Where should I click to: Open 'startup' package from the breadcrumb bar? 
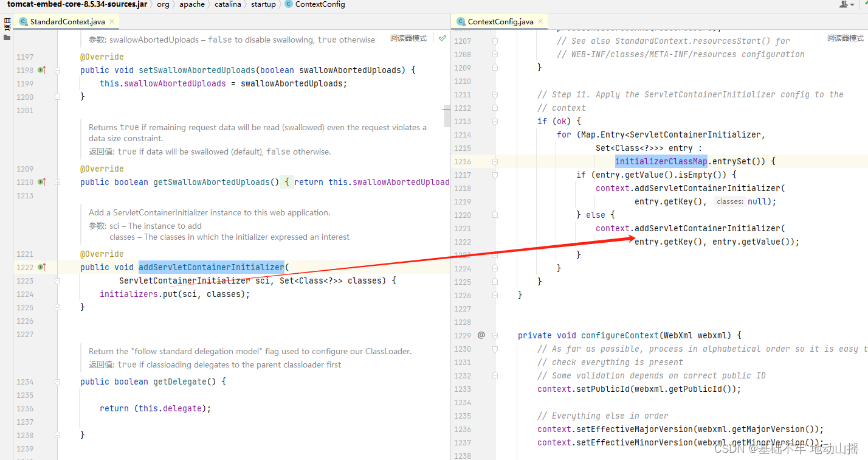click(263, 4)
